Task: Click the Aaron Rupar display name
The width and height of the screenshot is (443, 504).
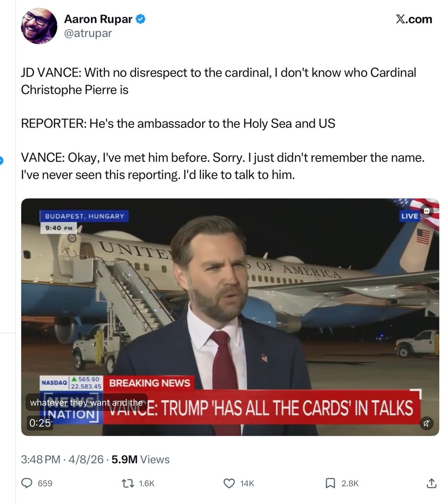Action: pyautogui.click(x=98, y=19)
